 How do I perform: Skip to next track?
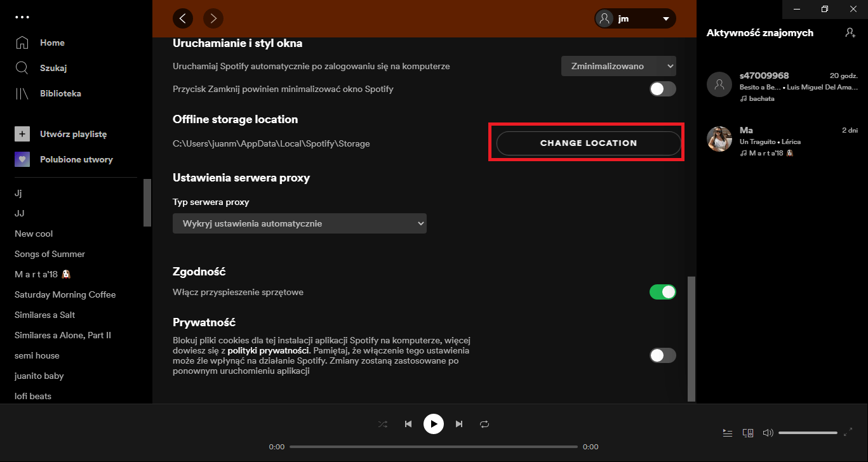click(x=459, y=424)
